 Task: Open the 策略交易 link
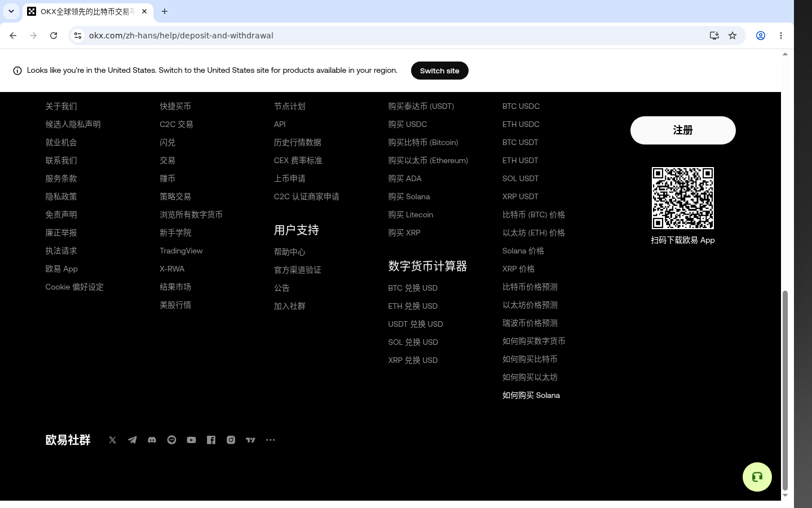(175, 196)
